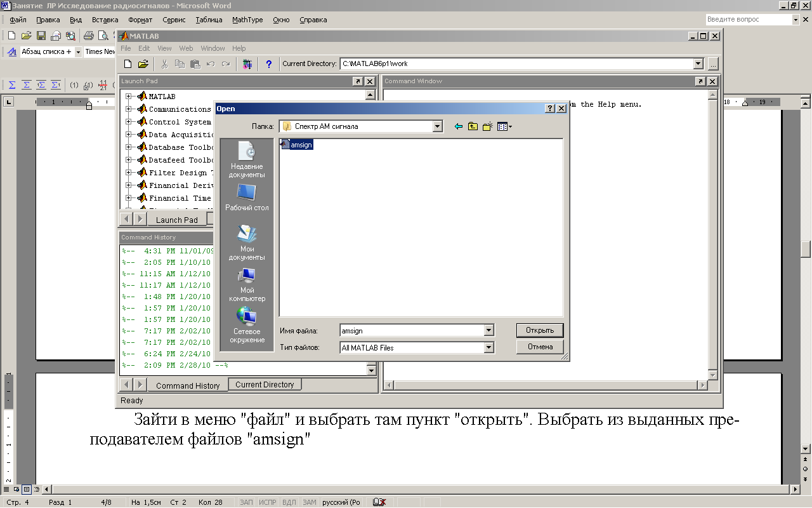Open the Current Directory dropdown arrow

[x=698, y=63]
